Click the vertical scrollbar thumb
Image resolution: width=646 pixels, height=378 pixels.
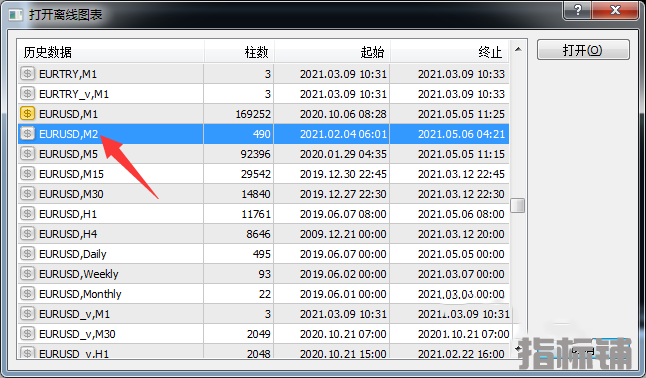(518, 205)
